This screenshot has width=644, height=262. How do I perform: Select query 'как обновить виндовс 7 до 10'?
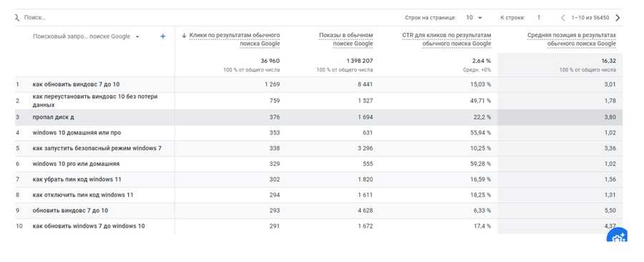pos(76,84)
